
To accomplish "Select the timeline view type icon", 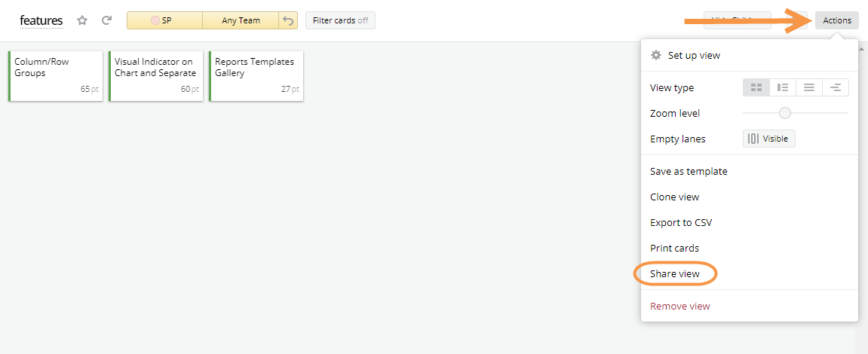I will click(x=836, y=88).
